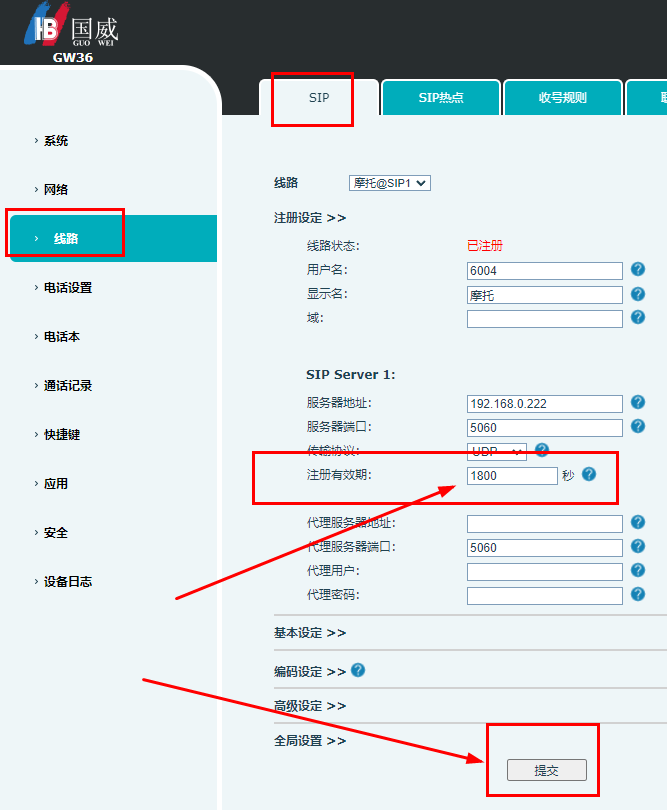This screenshot has width=667, height=810.
Task: Click help icon next to 代理密码 field
Action: point(638,594)
